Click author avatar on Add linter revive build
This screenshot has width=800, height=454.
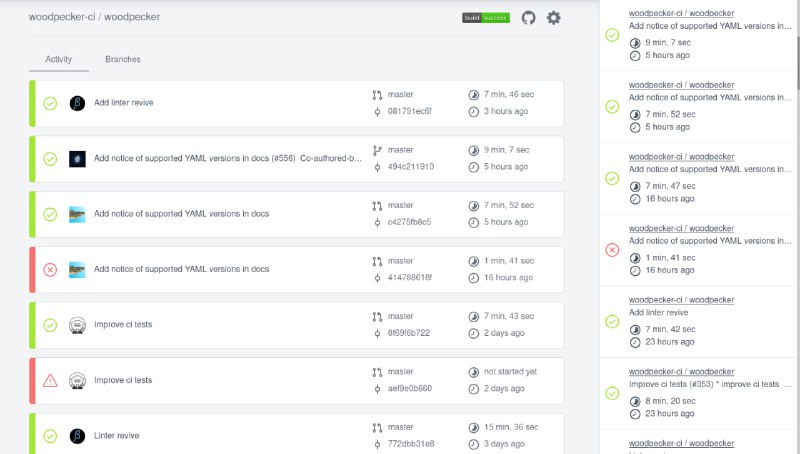[x=77, y=104]
